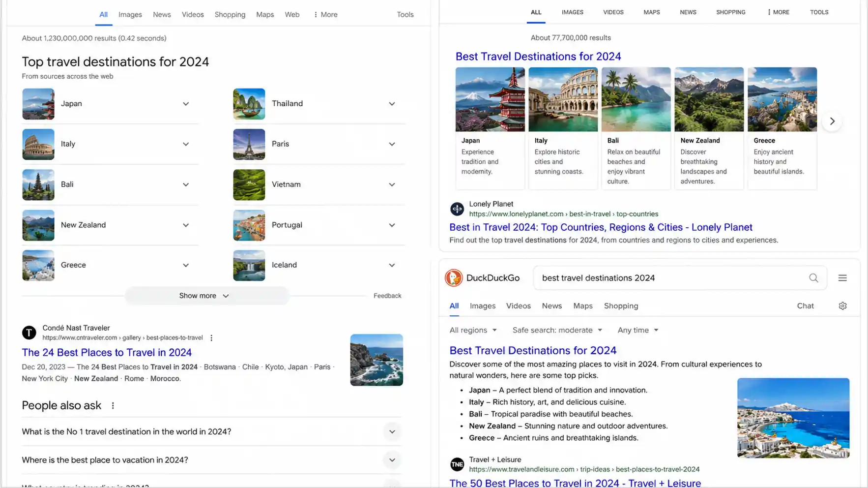Click the Iceland waterfall thumbnail
The image size is (868, 488).
coord(249,265)
